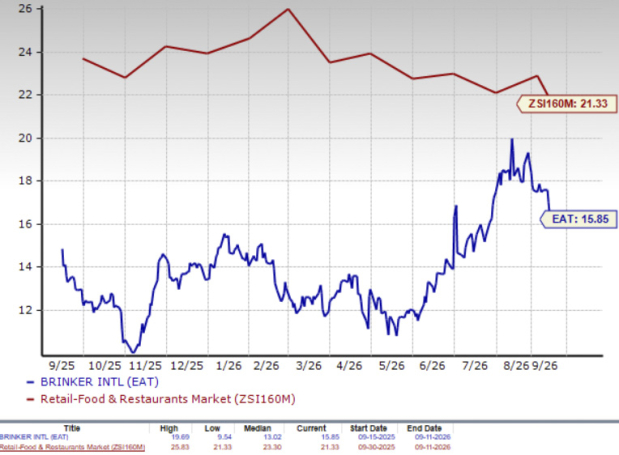Select the BRINKER INTL (EAT) legend entry
Screen dimensions: 619x455
coord(92,382)
